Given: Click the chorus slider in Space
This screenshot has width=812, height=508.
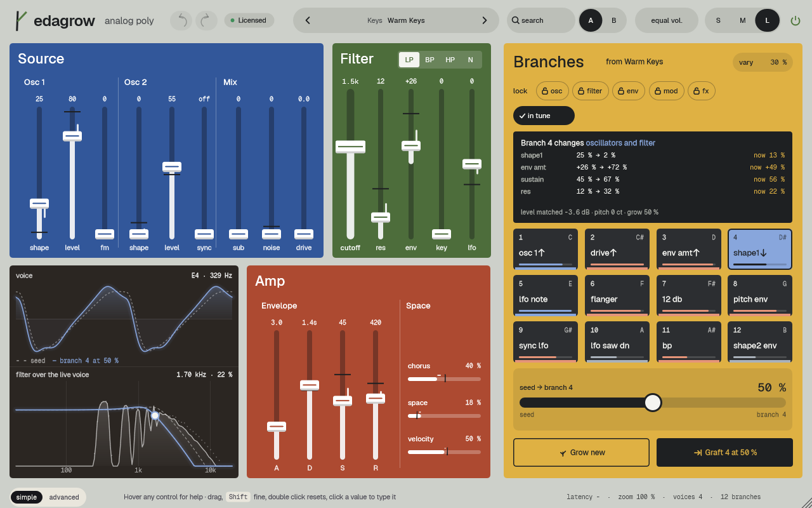Looking at the screenshot, I should point(444,378).
